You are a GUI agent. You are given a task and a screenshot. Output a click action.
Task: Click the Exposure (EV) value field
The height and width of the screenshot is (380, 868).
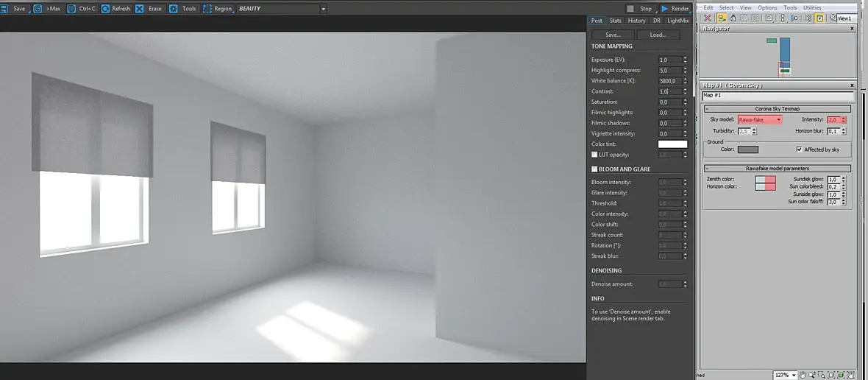pos(670,60)
